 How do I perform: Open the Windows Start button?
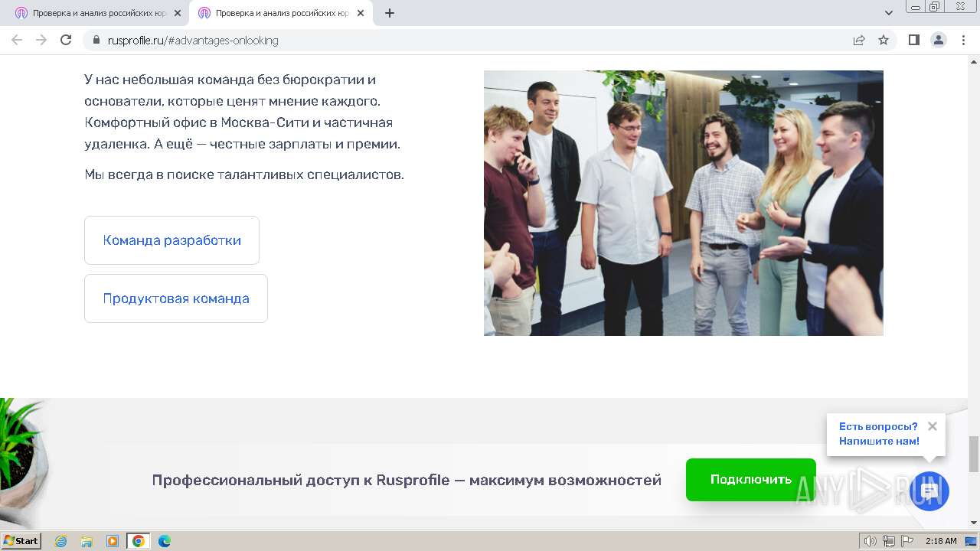pos(21,540)
